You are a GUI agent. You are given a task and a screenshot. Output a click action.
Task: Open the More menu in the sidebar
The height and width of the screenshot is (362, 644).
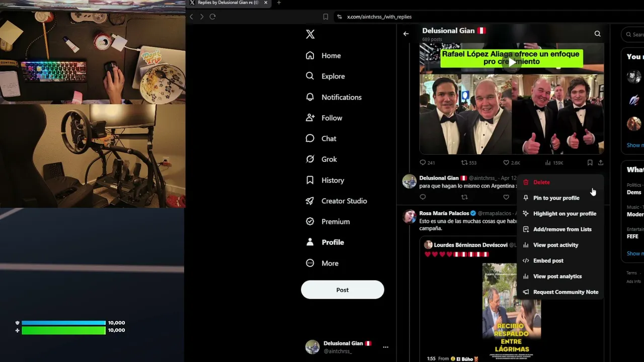[x=322, y=263]
